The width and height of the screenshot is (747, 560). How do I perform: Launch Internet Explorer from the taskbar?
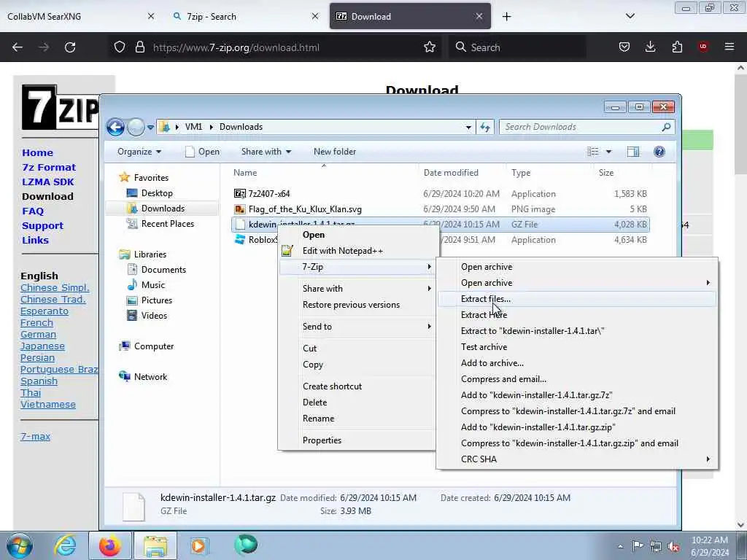[x=65, y=545]
